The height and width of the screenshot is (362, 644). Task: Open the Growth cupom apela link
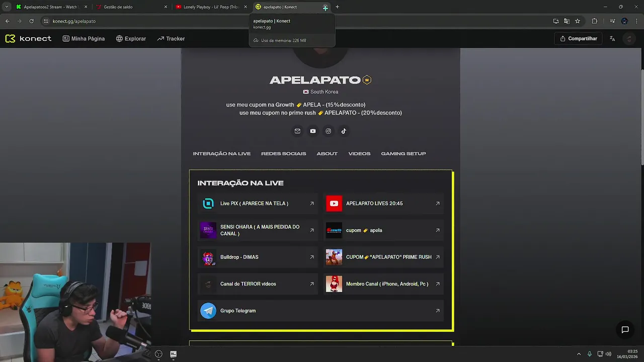(383, 230)
